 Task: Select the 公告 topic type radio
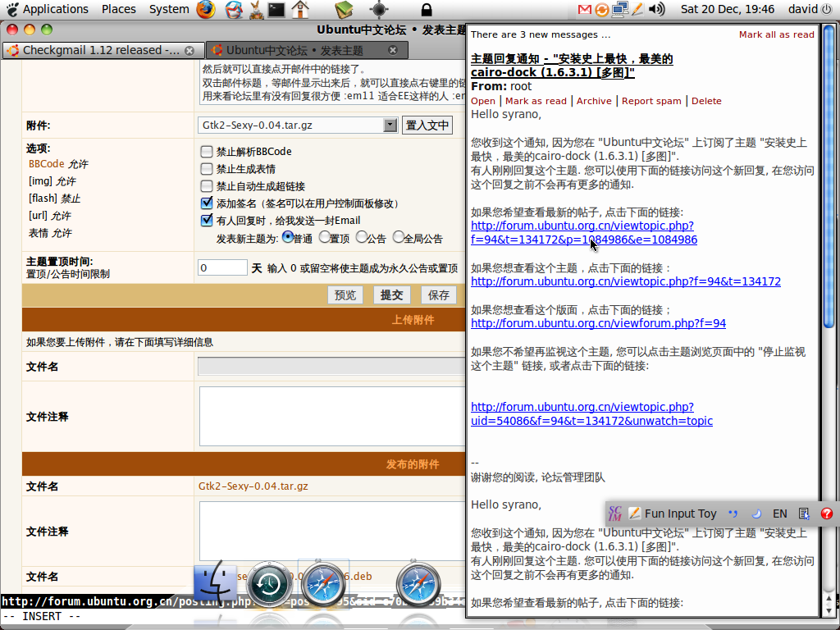click(x=361, y=237)
